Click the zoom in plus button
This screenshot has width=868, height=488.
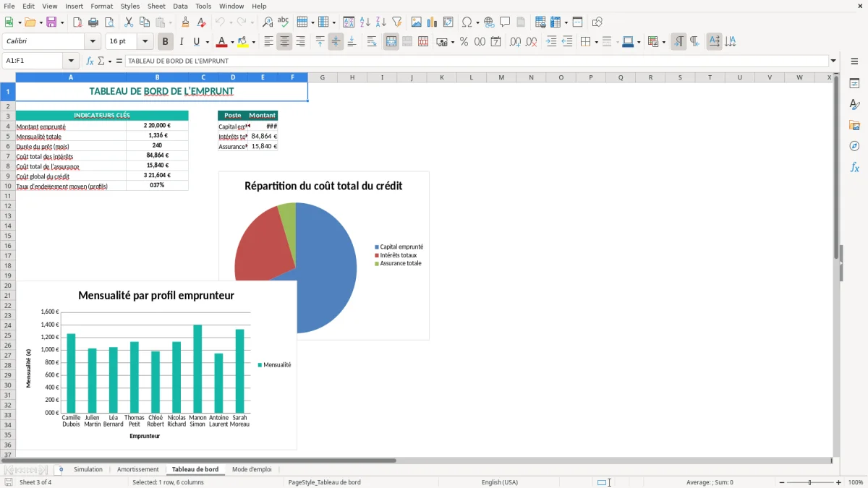point(839,482)
